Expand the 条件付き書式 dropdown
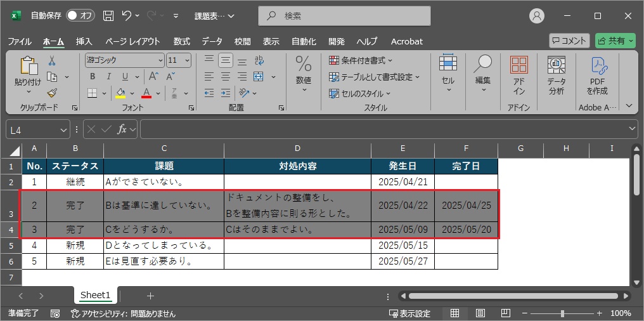The image size is (644, 321). [361, 60]
